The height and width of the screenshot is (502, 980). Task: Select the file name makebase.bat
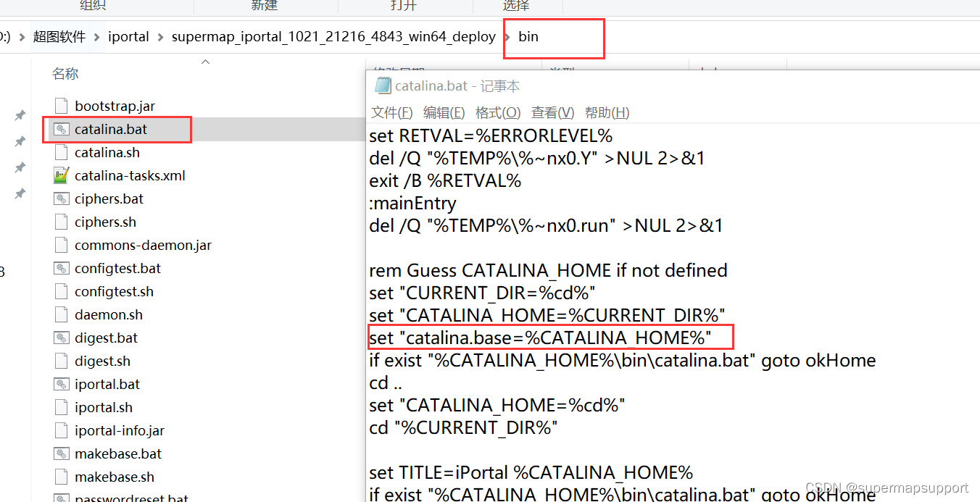[118, 453]
